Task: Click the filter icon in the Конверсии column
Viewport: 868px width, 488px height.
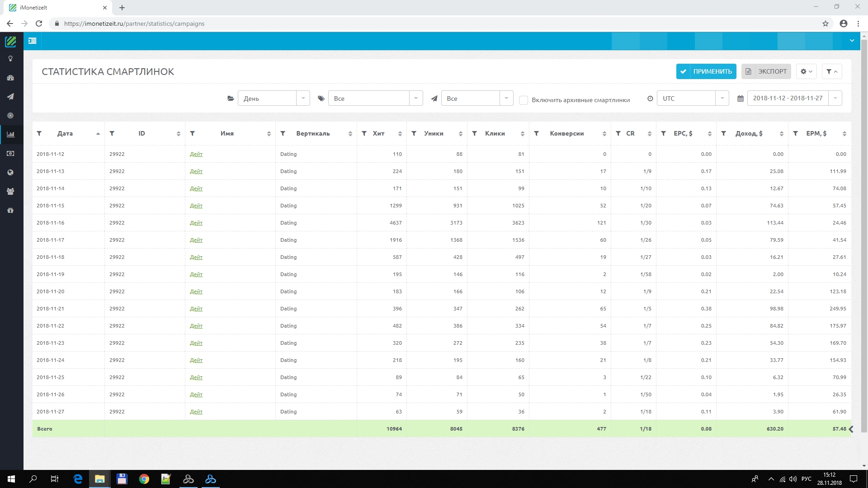Action: tap(536, 133)
